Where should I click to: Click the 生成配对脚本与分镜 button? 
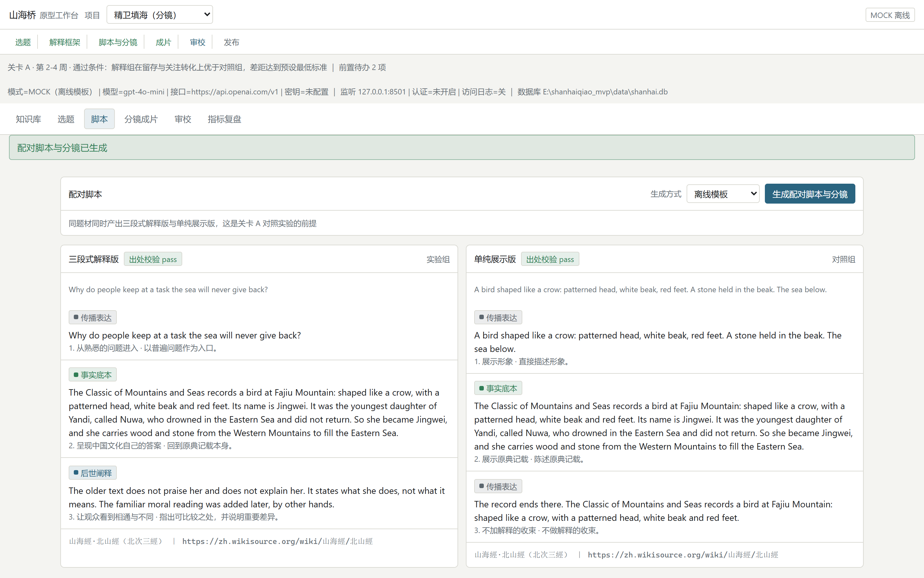(810, 194)
